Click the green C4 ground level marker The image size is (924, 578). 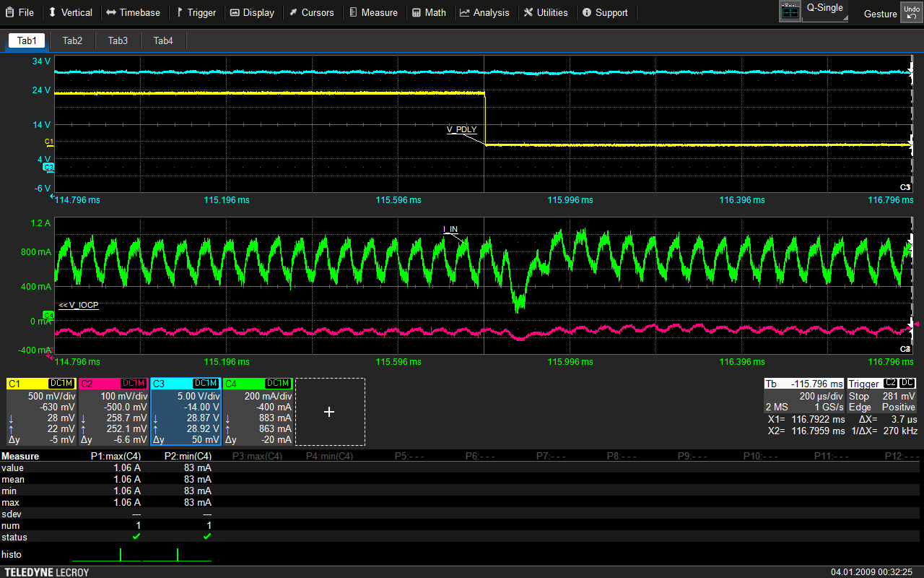click(48, 315)
